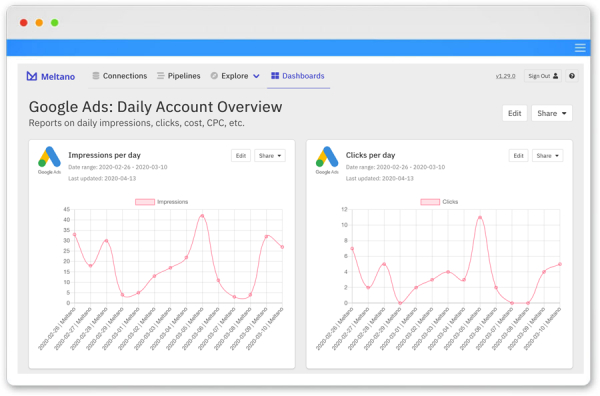
Task: Open the help question mark icon
Action: point(571,76)
